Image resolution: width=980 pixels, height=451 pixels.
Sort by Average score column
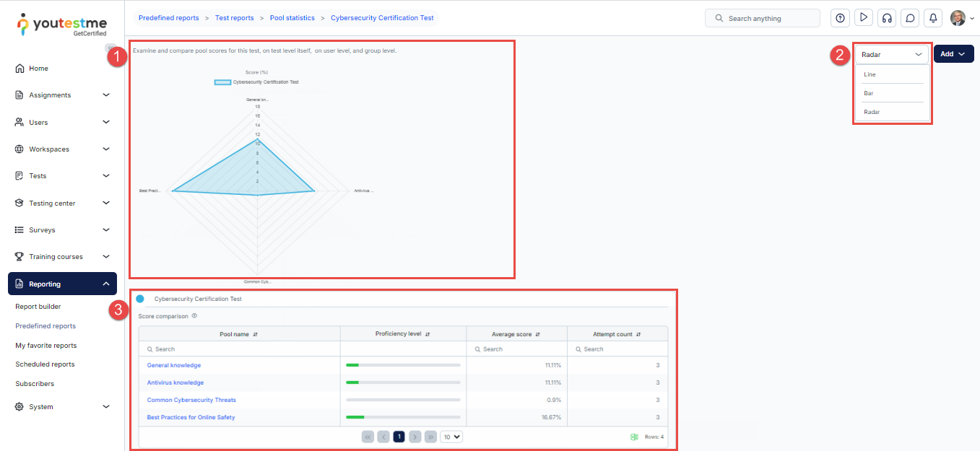pyautogui.click(x=537, y=334)
